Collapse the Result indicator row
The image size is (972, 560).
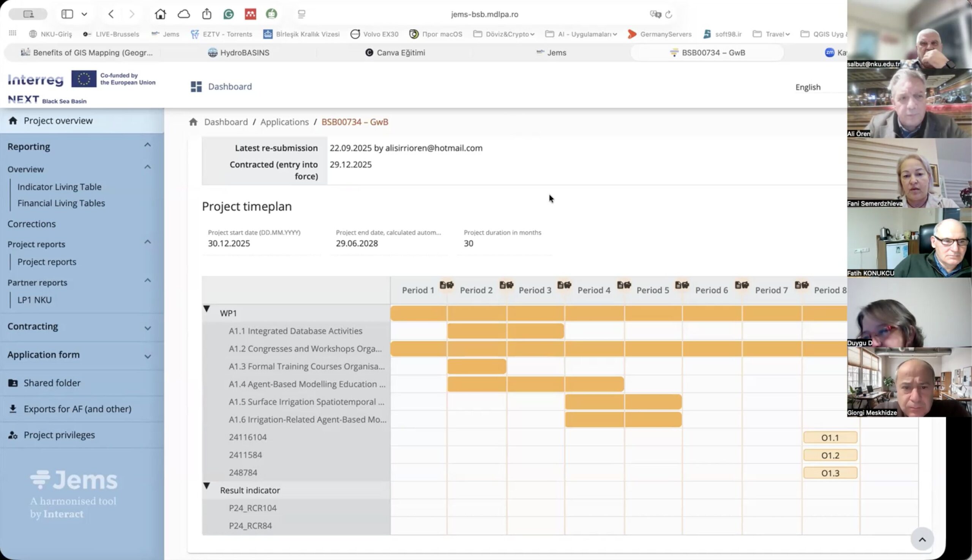[207, 486]
